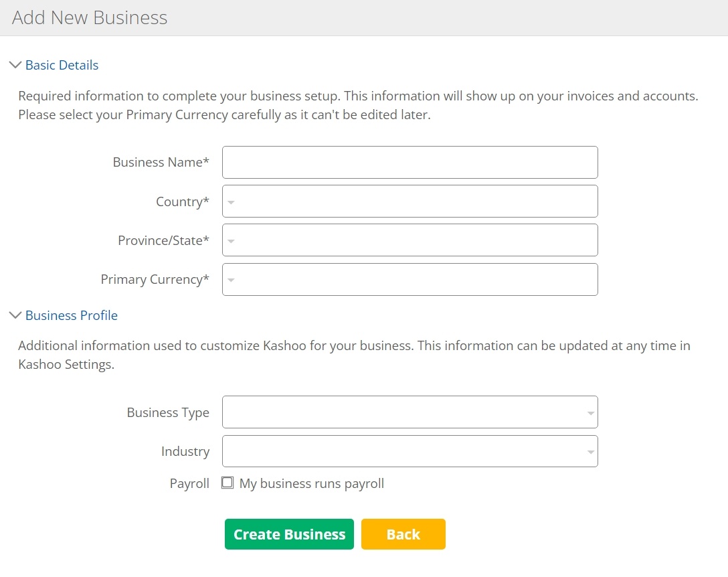The image size is (728, 577).
Task: Collapse the Basic Details chevron icon
Action: (x=15, y=65)
